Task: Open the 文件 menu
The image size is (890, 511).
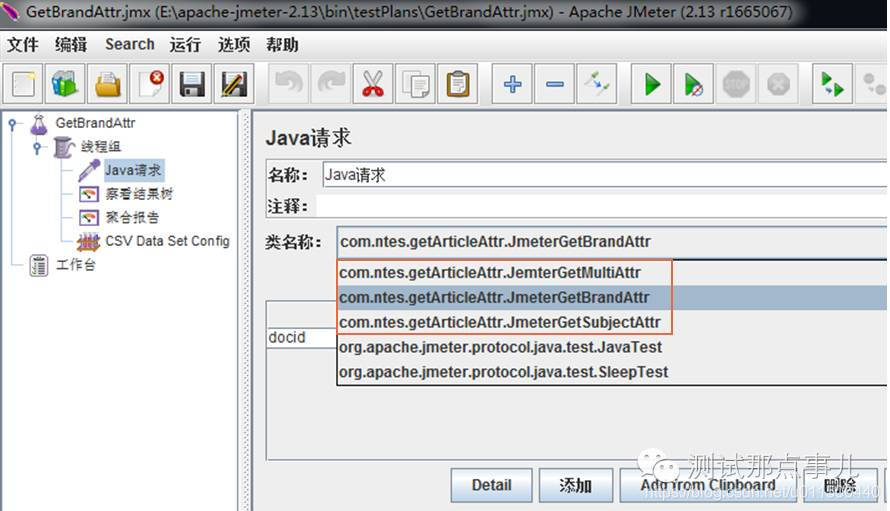Action: tap(23, 44)
